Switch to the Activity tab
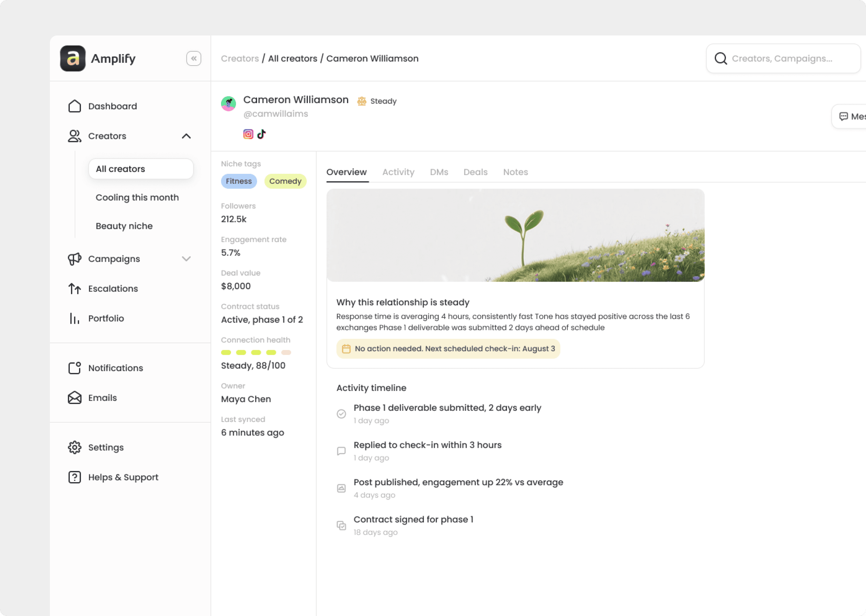 tap(398, 172)
